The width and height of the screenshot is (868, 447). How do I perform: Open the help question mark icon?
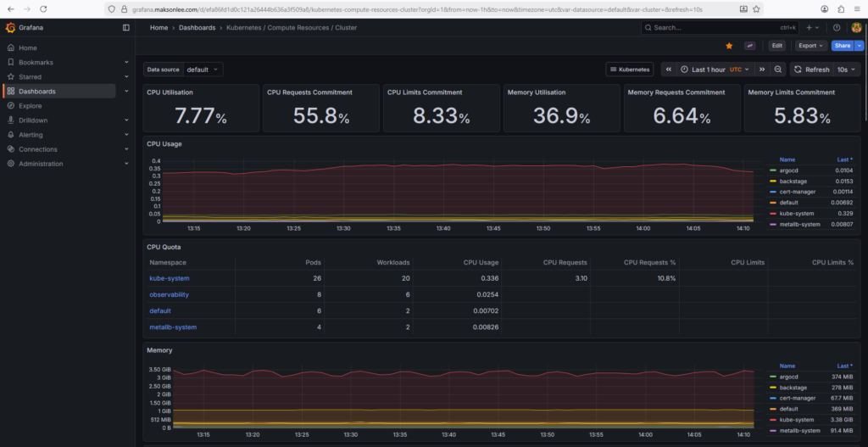tap(837, 27)
